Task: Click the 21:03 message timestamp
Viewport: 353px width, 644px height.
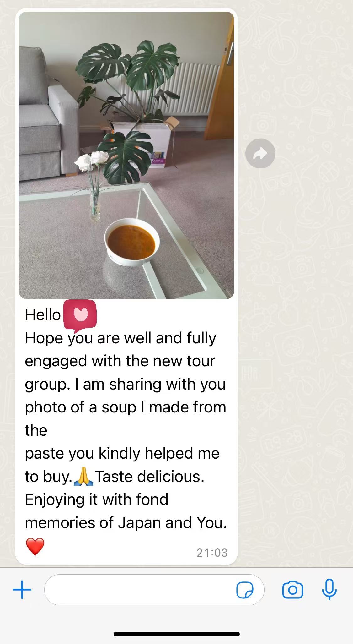Action: [x=212, y=553]
